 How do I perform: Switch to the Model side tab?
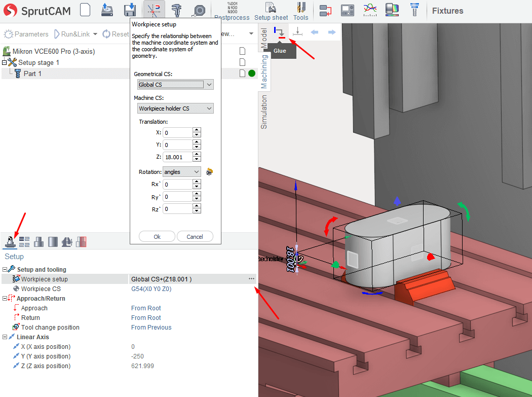coord(263,38)
